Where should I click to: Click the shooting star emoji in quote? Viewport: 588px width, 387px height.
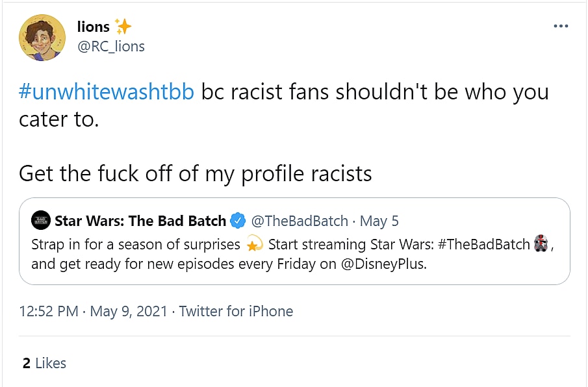[x=253, y=245]
